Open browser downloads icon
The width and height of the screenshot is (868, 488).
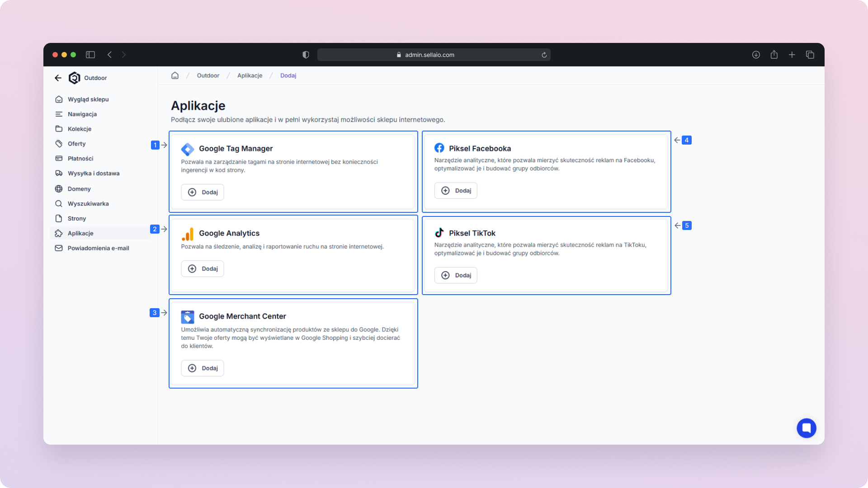(x=756, y=55)
